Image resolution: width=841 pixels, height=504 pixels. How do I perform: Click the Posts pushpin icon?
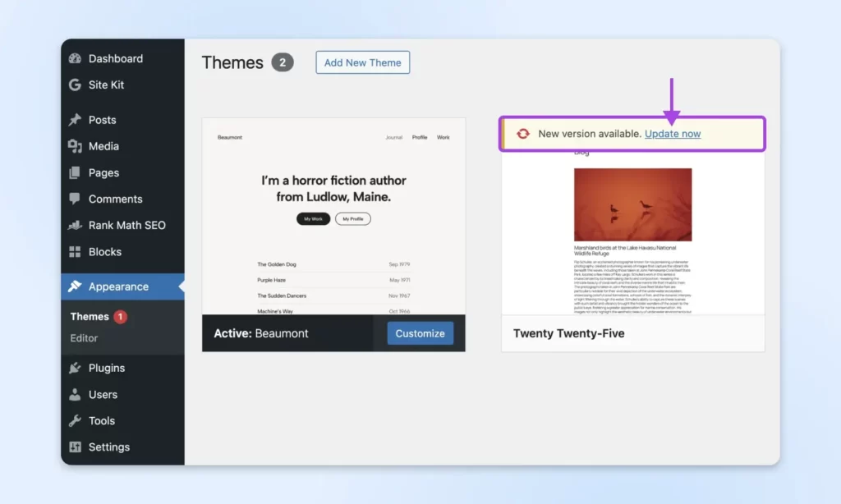tap(75, 120)
